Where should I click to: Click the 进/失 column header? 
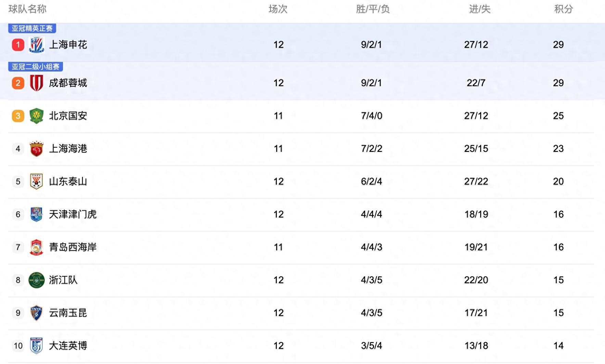pyautogui.click(x=479, y=9)
